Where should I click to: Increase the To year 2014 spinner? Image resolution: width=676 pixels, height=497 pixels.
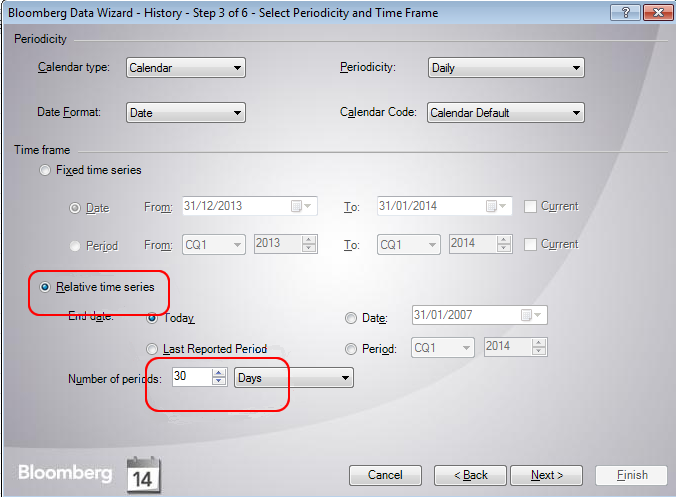tap(504, 240)
